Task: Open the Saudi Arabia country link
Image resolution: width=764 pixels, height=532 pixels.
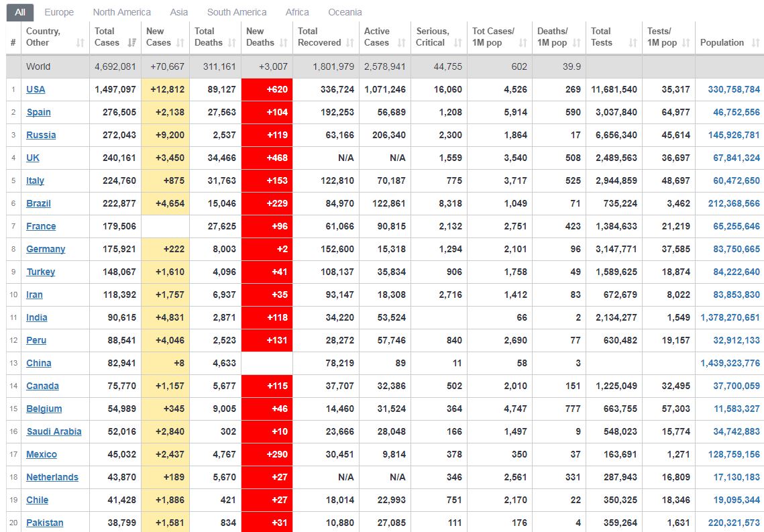Action: 54,431
